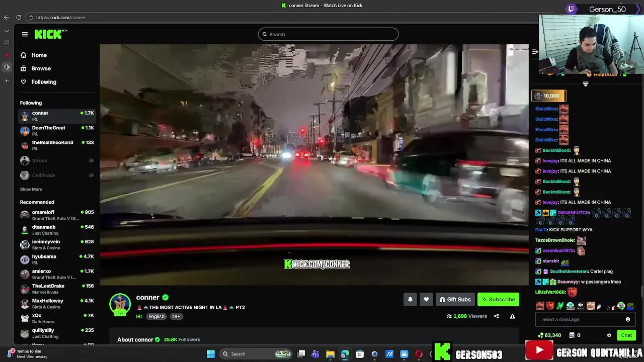The width and height of the screenshot is (644, 362).
Task: Open recommended channel iceinmyvein
Action: [57, 244]
